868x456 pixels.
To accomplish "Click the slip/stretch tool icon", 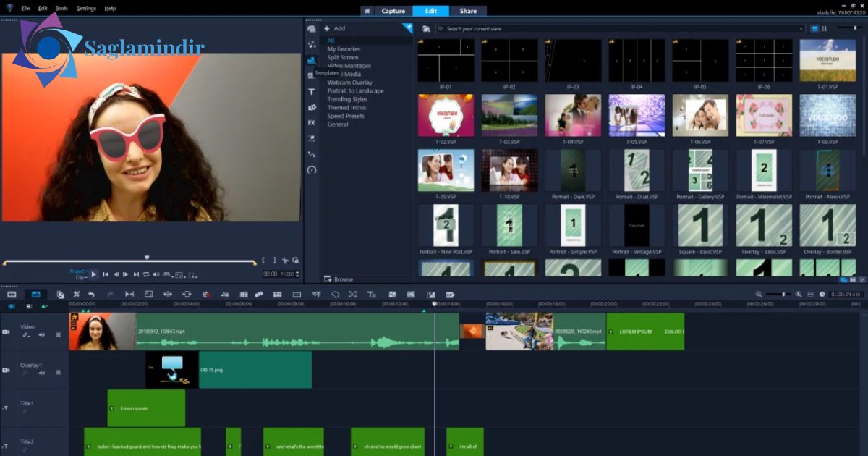I will click(129, 294).
